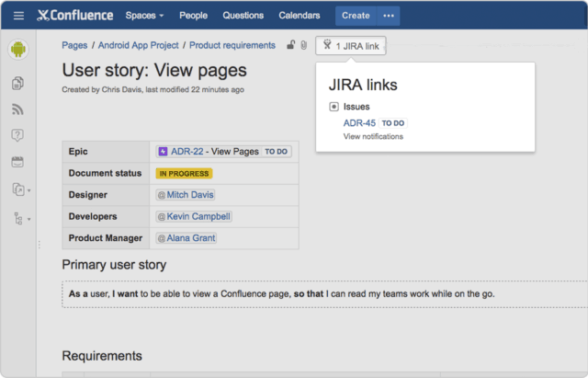This screenshot has height=378, width=588.
Task: Click the IN PROGRESS status badge
Action: click(184, 174)
